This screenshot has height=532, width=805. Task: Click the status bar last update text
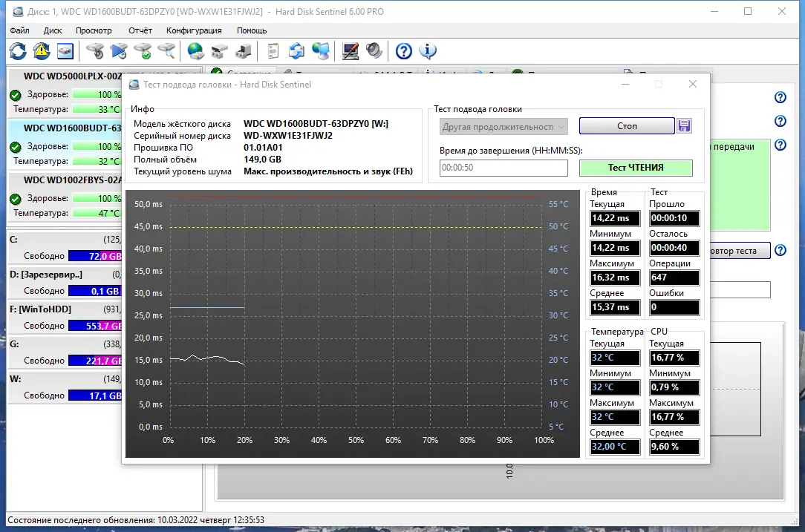136,520
